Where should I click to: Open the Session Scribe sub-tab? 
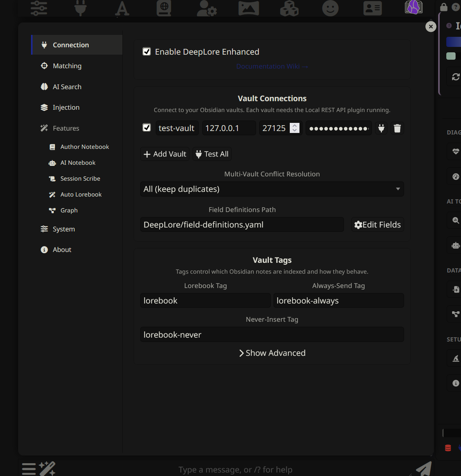point(75,179)
